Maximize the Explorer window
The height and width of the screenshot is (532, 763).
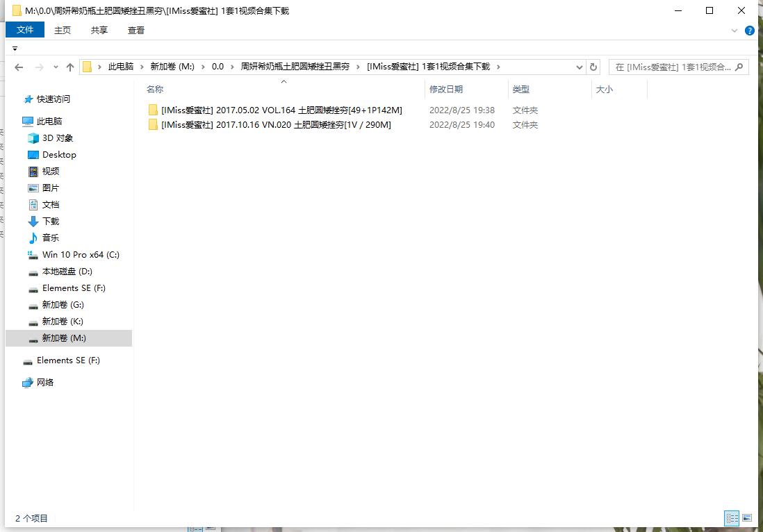point(709,10)
